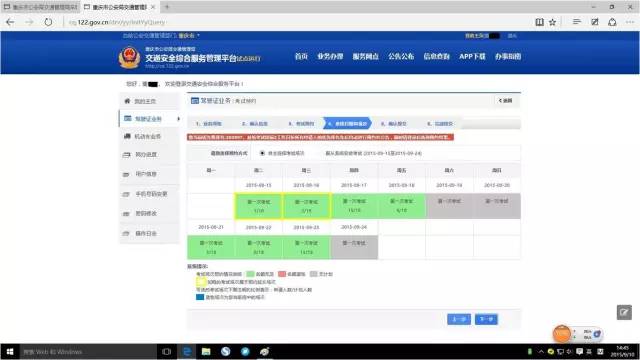Viewport: 640px width, 360px height.
Task: Click the 下一步 next step button
Action: tap(486, 319)
